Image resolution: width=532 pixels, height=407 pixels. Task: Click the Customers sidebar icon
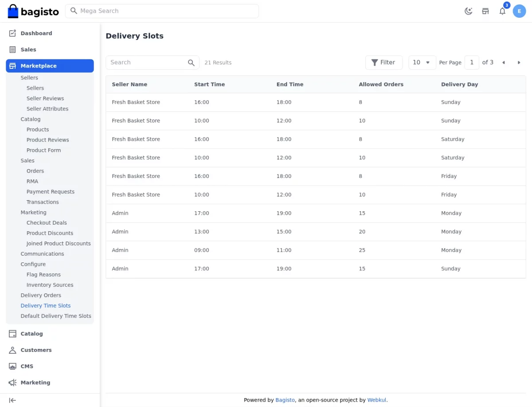click(12, 350)
